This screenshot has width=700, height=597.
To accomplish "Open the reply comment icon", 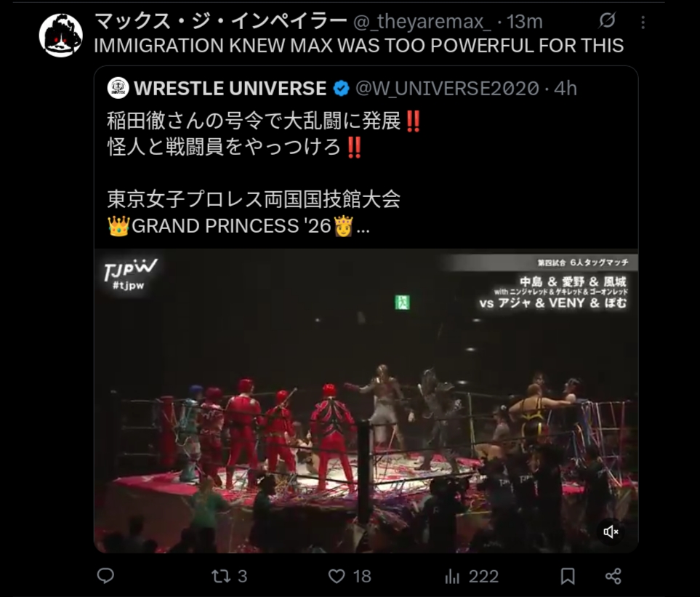I will (105, 576).
